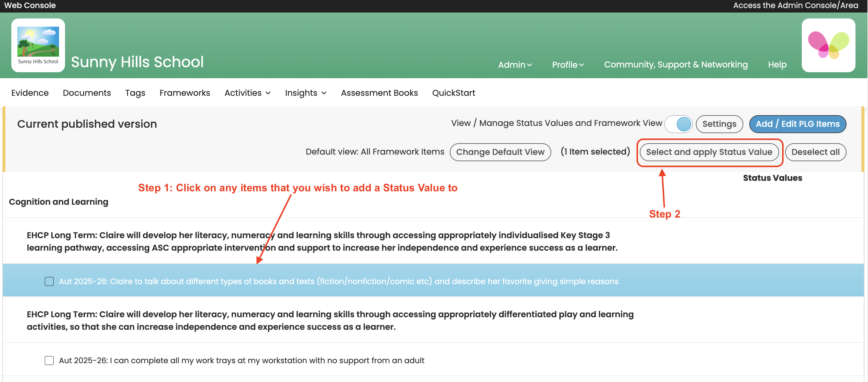Click the Settings button

(719, 124)
